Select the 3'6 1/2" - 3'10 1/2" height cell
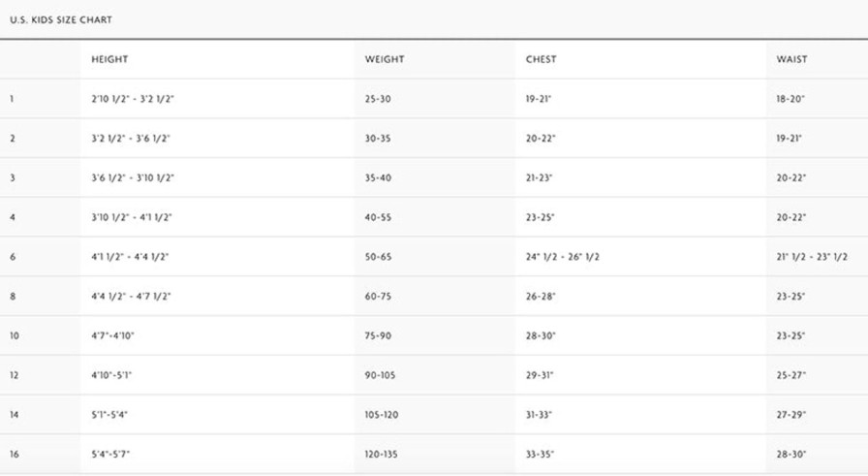Screen dimensions: 868x476 coord(133,177)
